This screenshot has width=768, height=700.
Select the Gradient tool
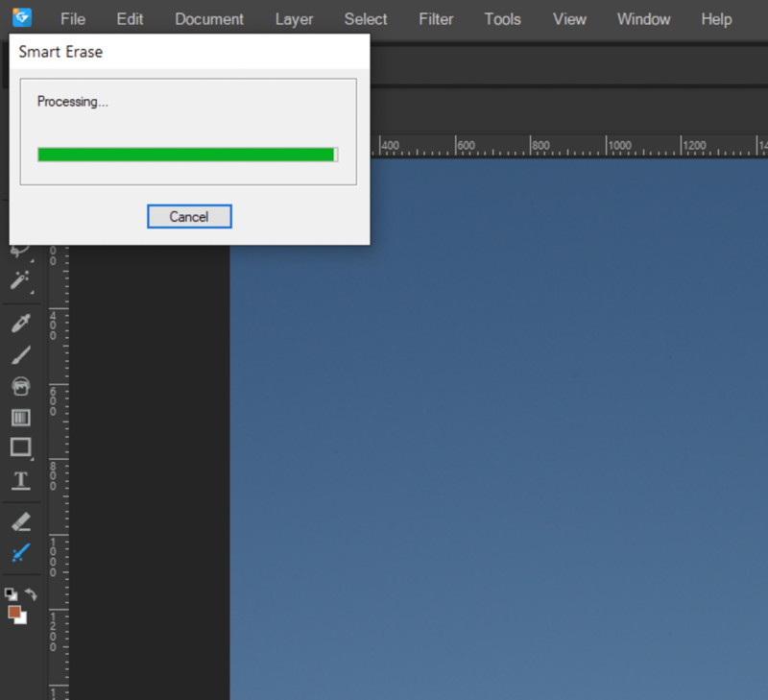point(20,417)
